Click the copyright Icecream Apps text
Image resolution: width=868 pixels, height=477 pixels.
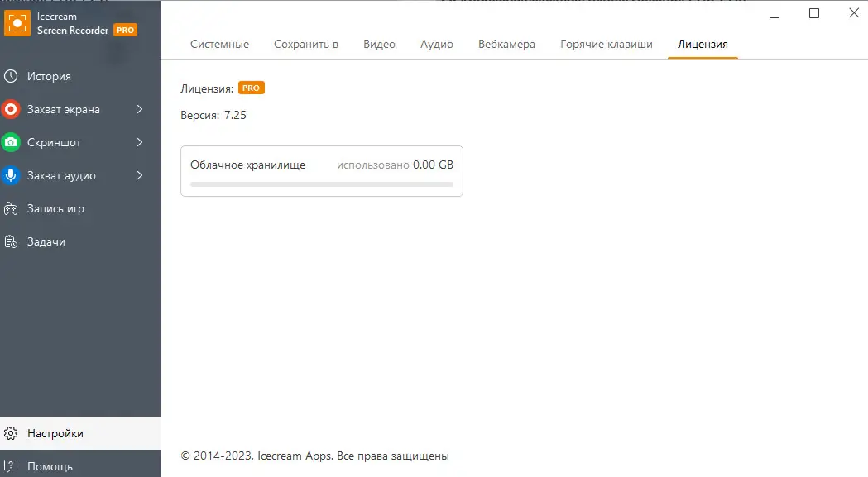[314, 456]
